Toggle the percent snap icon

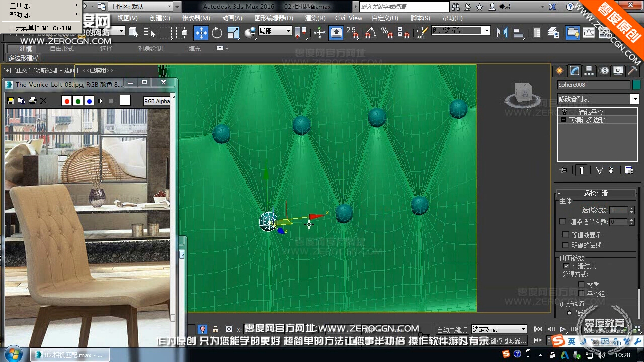[x=387, y=33]
